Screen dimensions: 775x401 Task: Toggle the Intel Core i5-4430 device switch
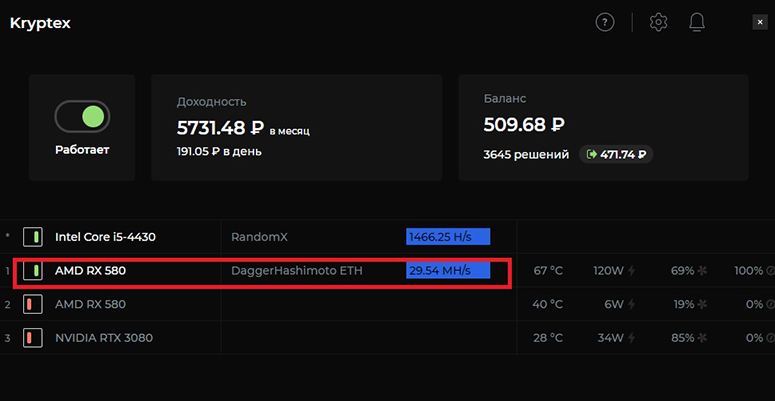(x=33, y=237)
